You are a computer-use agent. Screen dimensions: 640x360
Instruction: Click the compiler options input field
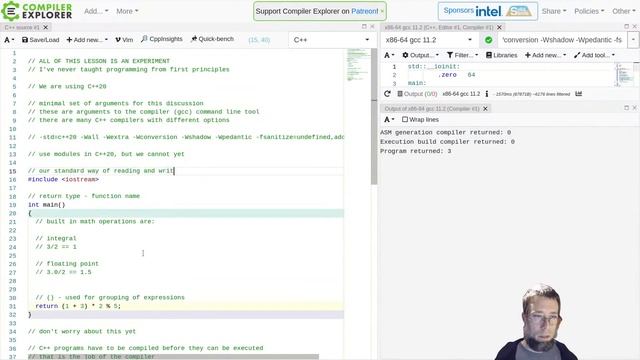click(563, 40)
